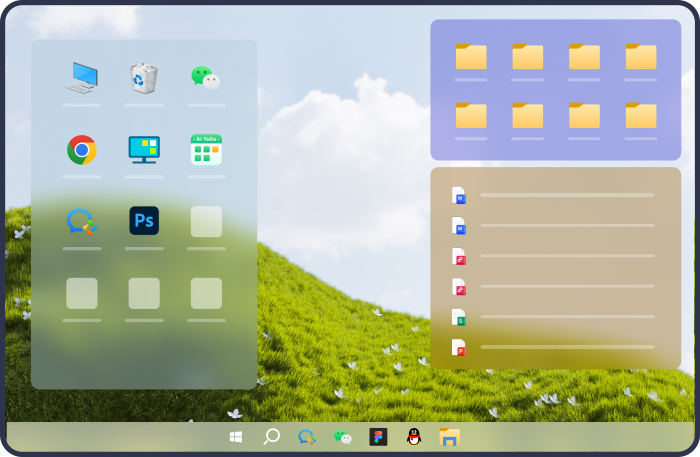Open Google Chrome browser

(x=82, y=150)
